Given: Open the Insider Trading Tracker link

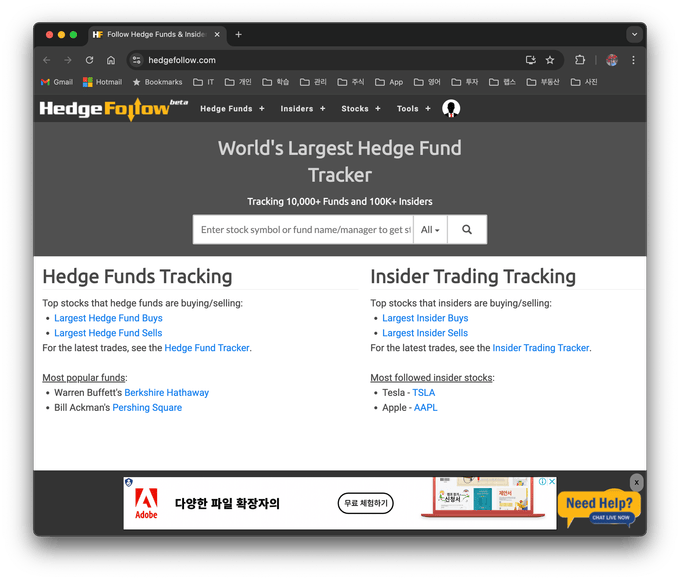Looking at the screenshot, I should pyautogui.click(x=541, y=348).
